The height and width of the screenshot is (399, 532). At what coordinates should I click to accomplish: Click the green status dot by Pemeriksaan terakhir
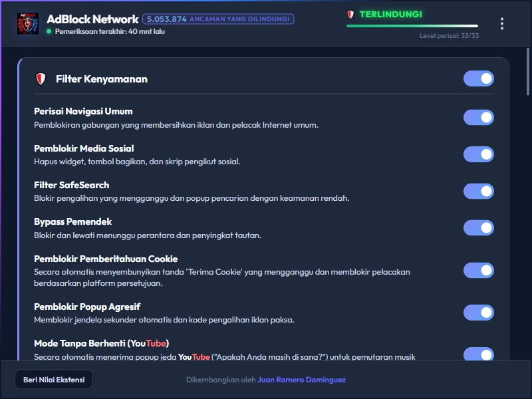pos(49,31)
